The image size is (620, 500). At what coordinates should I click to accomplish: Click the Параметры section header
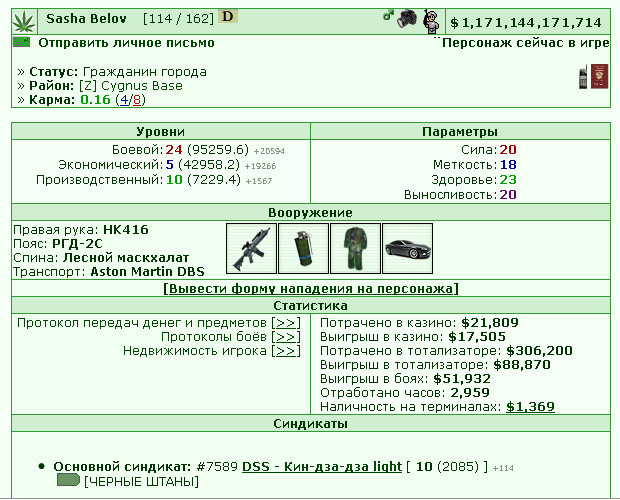[460, 132]
